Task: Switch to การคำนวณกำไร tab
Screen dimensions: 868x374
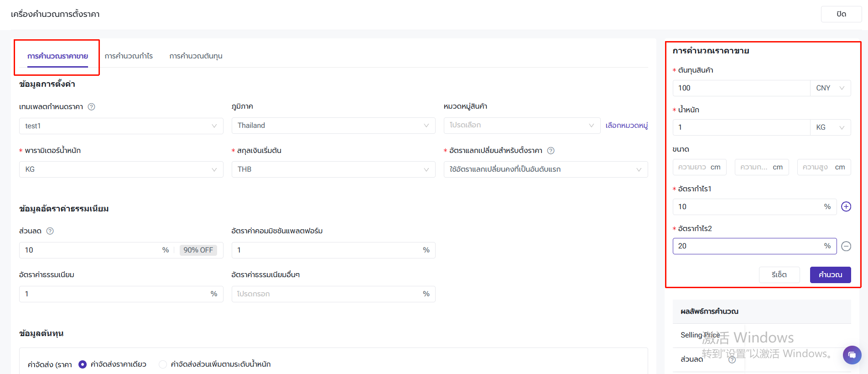Action: point(129,56)
